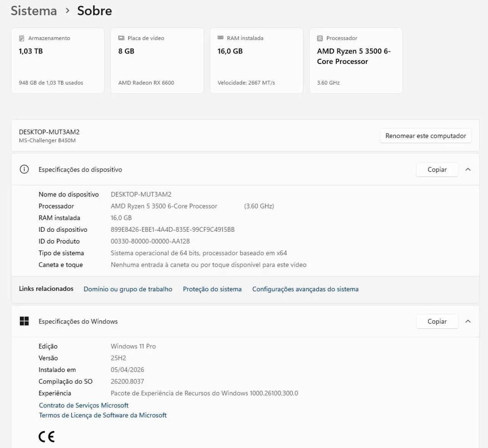Viewport: 488px width, 448px height.
Task: Collapse the Especificações do dispositivo section
Action: pyautogui.click(x=468, y=169)
